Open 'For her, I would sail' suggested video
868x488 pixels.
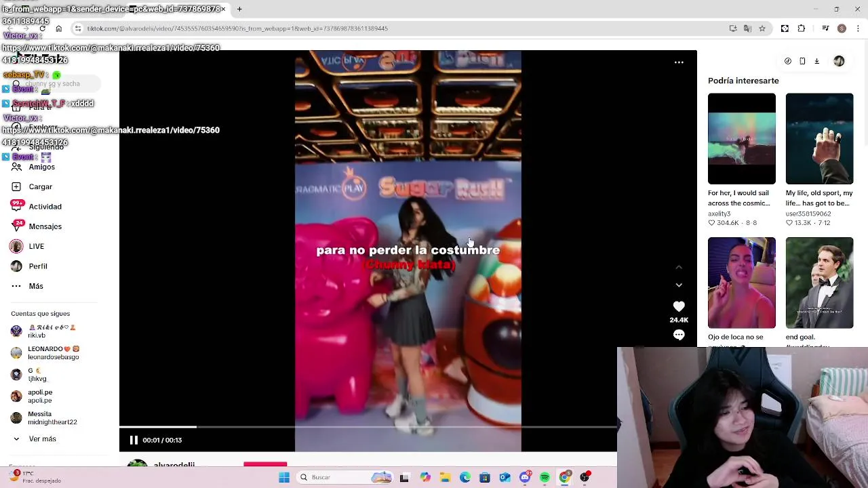pyautogui.click(x=742, y=139)
